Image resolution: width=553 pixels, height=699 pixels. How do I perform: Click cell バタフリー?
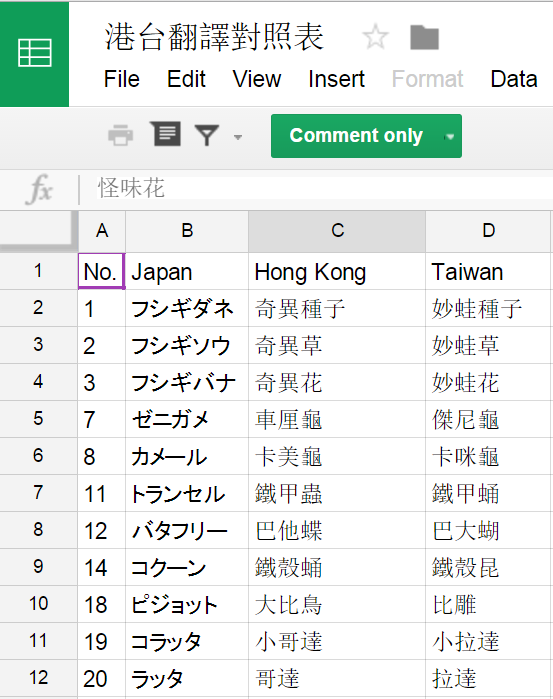coord(187,530)
